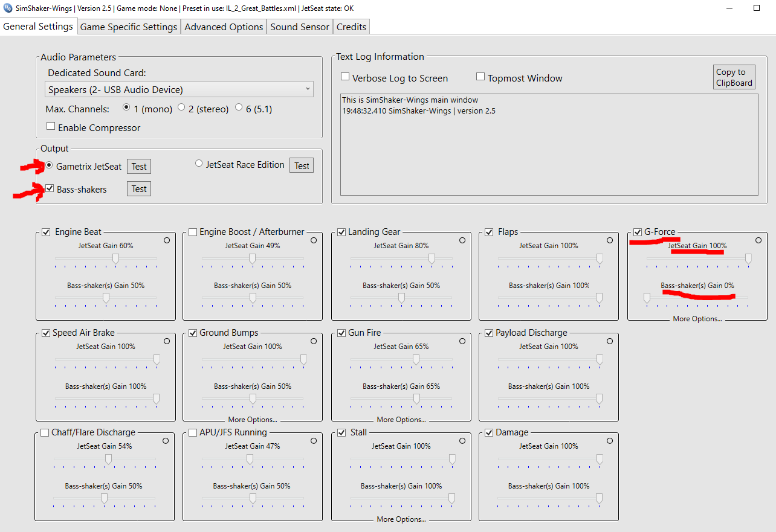Toggle the Engine Beat effect checkbox

pos(46,232)
